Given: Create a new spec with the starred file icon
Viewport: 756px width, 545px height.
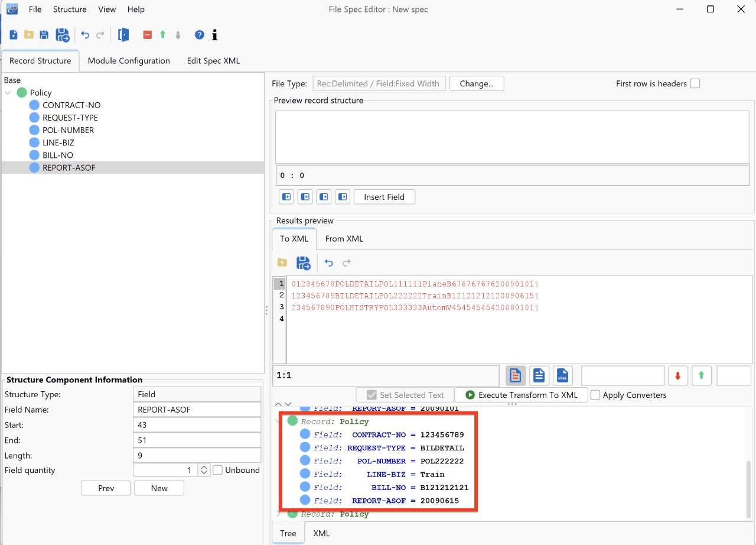Looking at the screenshot, I should coord(13,35).
